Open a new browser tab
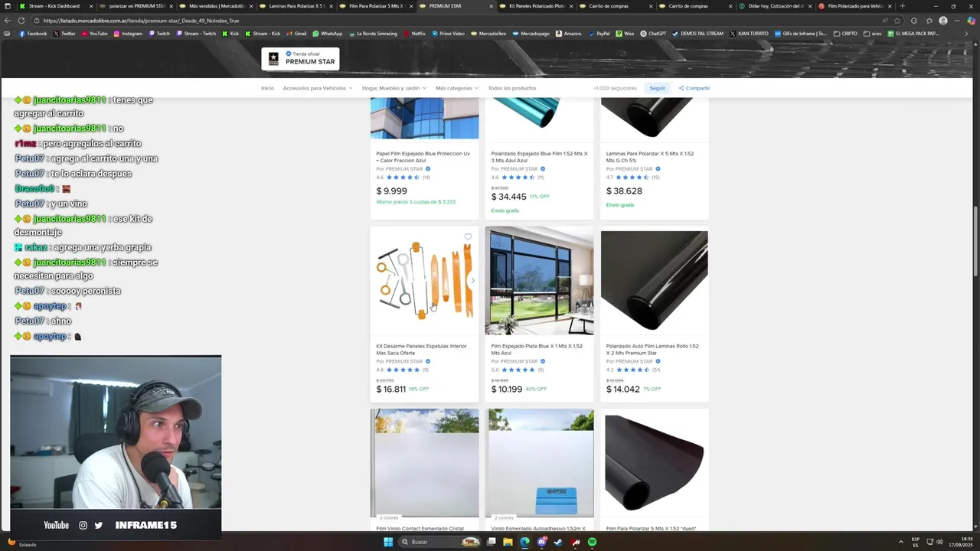Screen dimensions: 980x551 coord(902,6)
